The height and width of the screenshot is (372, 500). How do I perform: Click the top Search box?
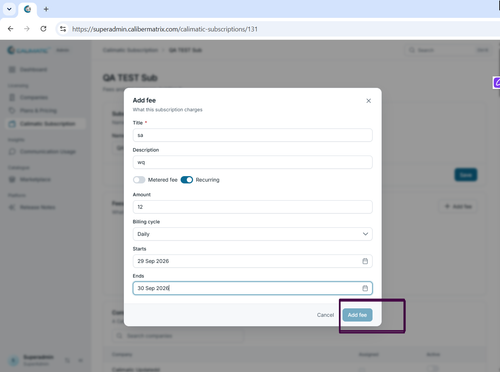point(448,50)
